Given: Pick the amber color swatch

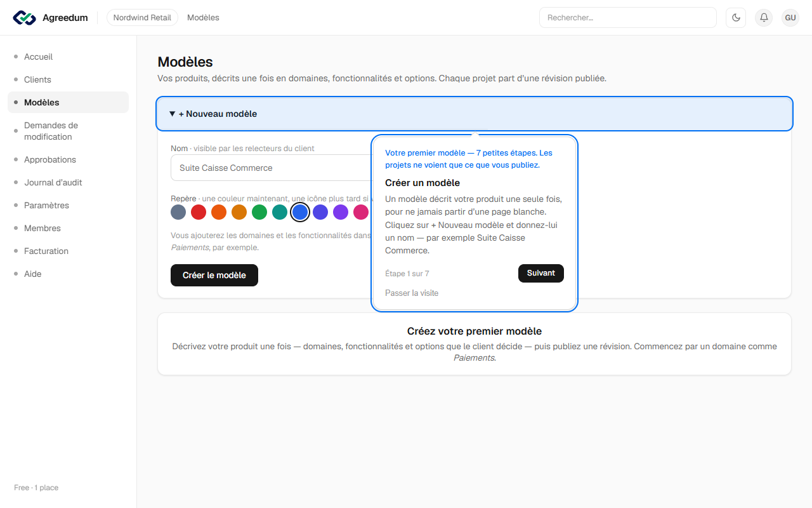Looking at the screenshot, I should tap(239, 212).
